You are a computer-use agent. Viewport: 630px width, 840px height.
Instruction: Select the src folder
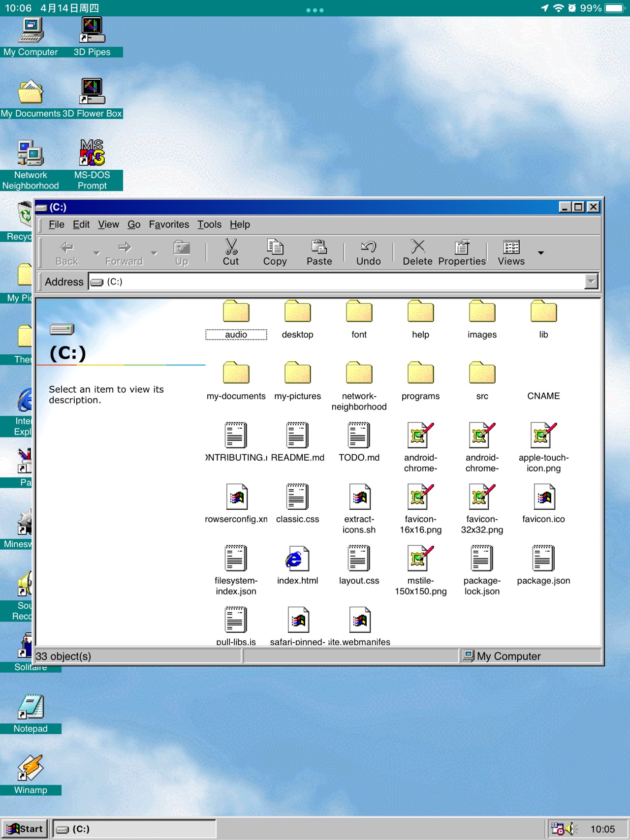[x=482, y=381]
